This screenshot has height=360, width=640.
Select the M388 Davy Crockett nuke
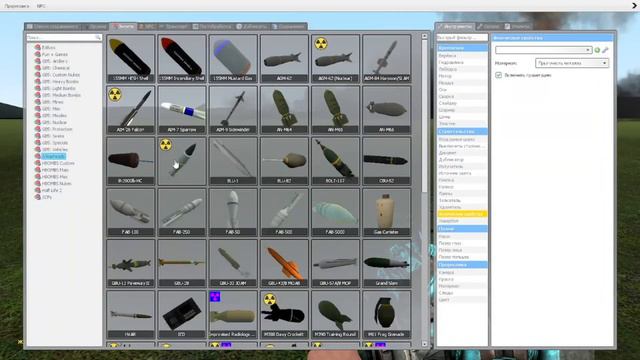pyautogui.click(x=284, y=315)
